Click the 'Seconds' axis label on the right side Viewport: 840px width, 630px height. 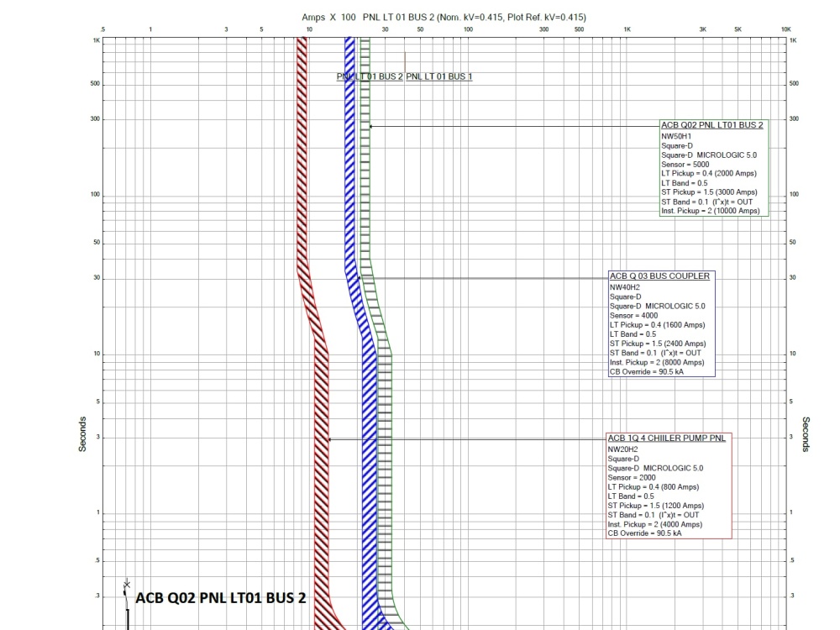(x=806, y=434)
